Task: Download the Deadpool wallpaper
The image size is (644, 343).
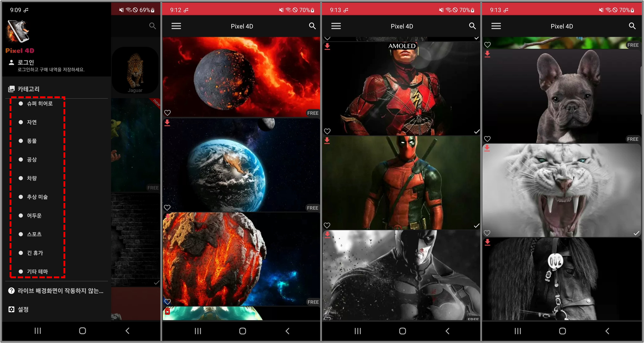Action: point(327,141)
